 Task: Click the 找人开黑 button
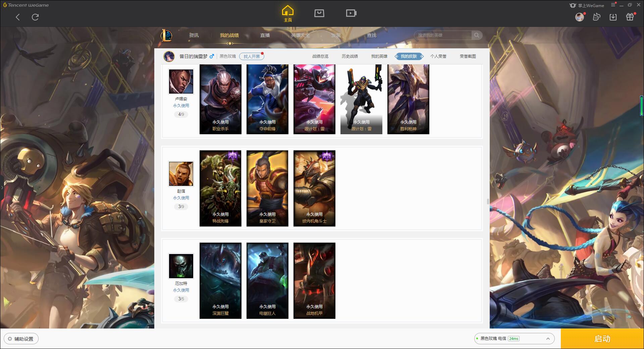tap(252, 56)
